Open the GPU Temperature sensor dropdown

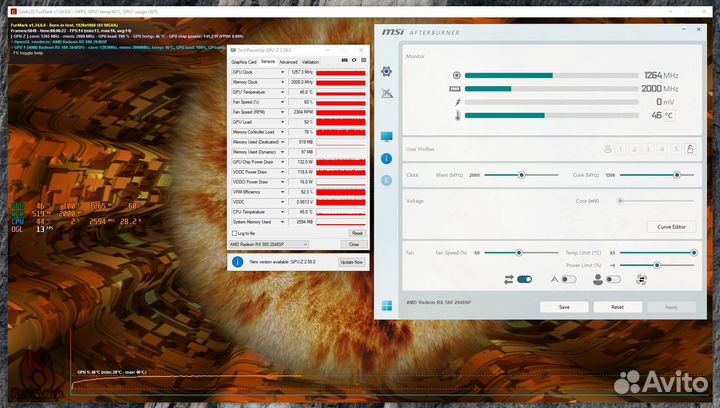(282, 92)
